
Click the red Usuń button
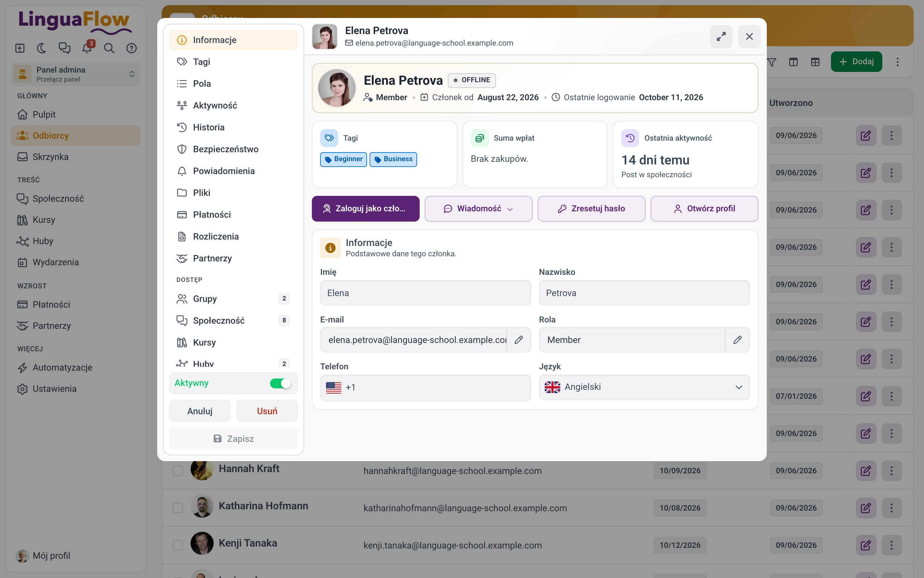267,411
